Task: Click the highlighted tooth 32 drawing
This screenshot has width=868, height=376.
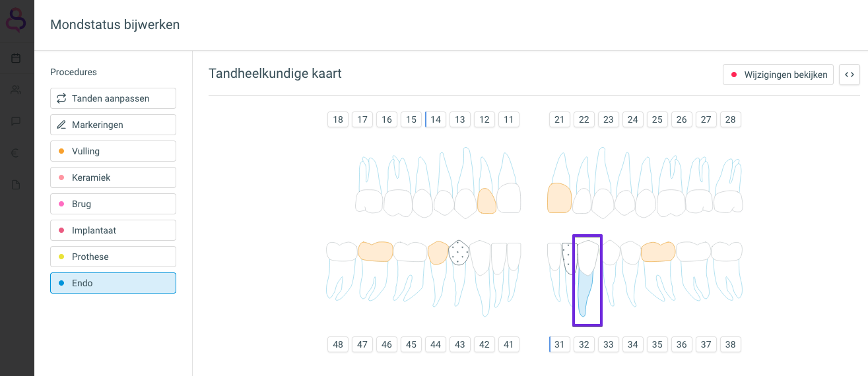Action: click(587, 280)
